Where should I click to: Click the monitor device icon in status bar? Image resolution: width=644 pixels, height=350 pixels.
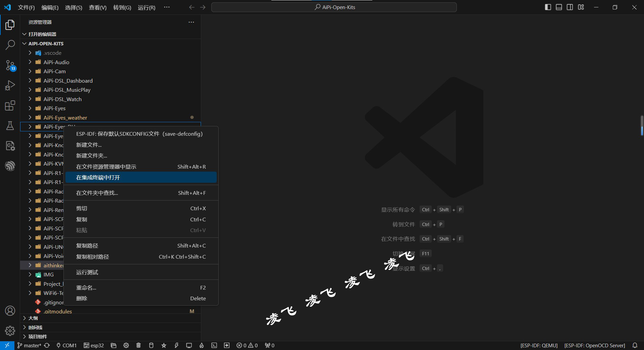coord(189,345)
